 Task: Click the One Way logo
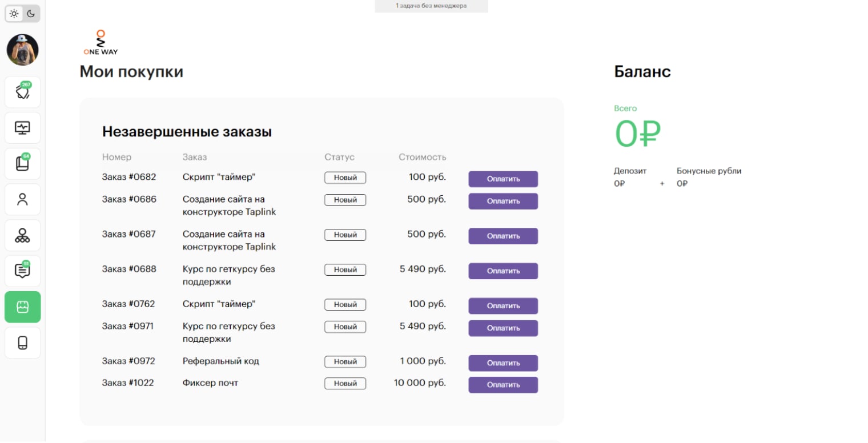[101, 43]
